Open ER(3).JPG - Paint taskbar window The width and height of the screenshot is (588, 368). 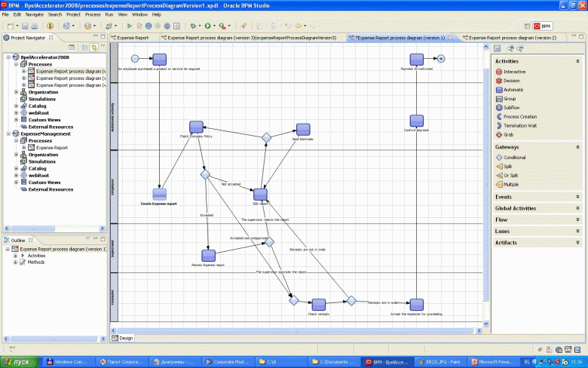(x=439, y=362)
